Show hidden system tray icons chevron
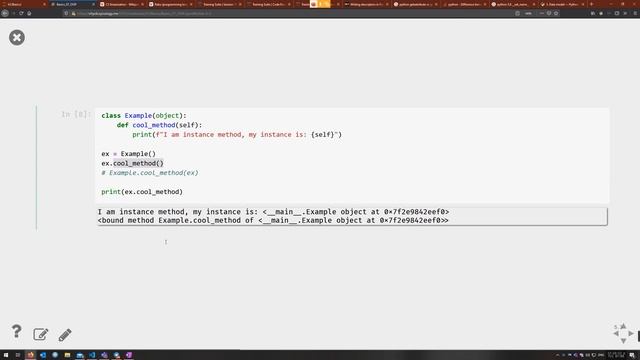This screenshot has width=640, height=360. click(x=558, y=355)
